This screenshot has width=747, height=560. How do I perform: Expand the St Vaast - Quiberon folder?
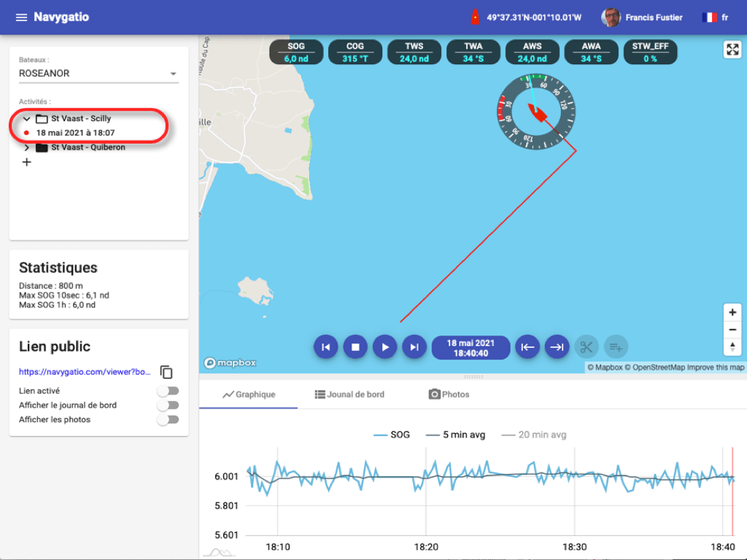pyautogui.click(x=27, y=147)
